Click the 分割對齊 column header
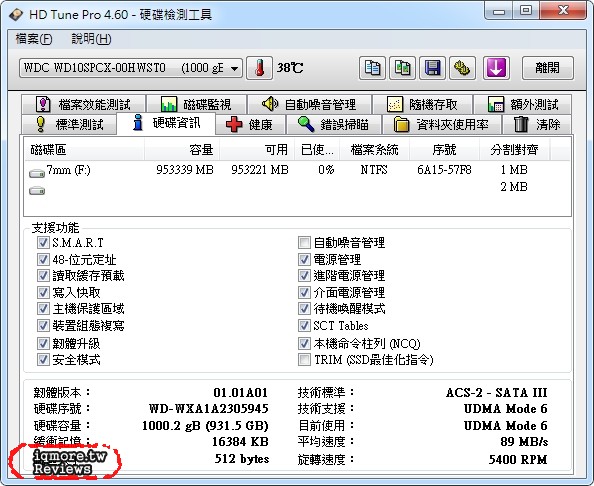The height and width of the screenshot is (486, 594). point(514,150)
